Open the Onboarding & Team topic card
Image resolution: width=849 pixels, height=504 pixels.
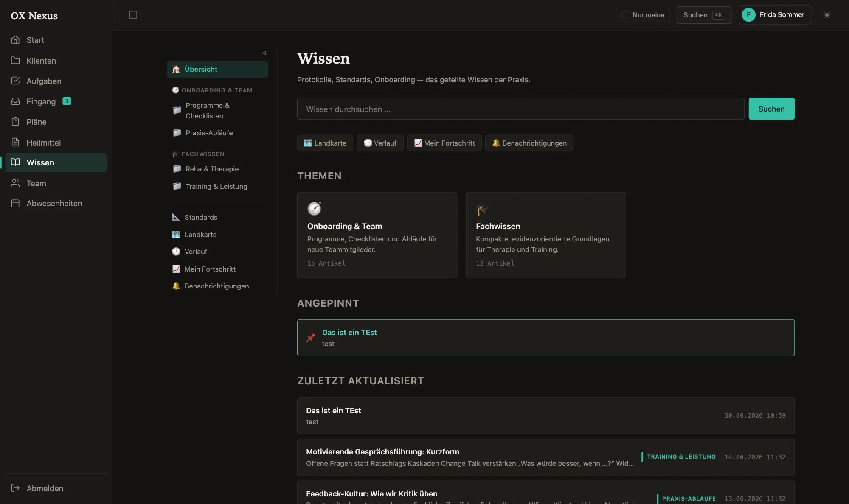point(377,235)
